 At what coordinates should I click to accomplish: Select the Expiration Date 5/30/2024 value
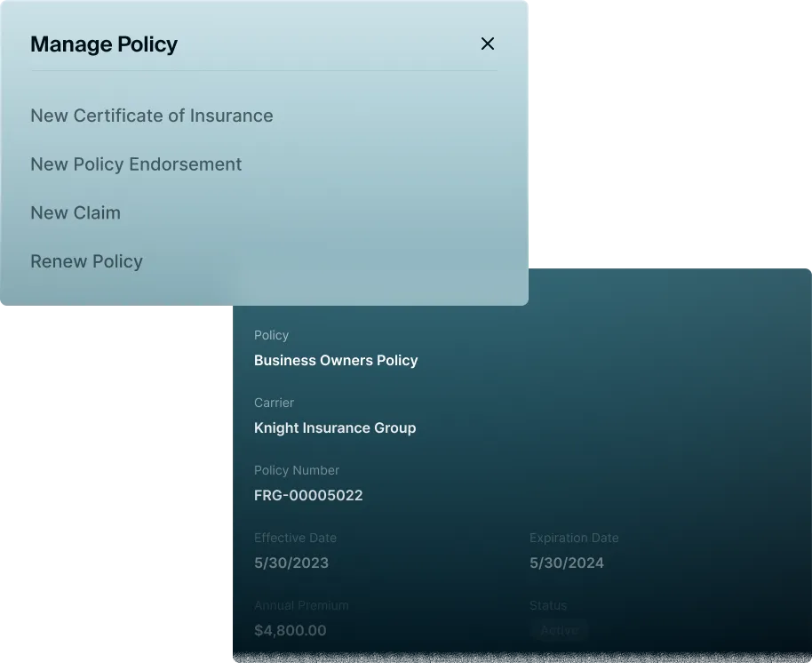[x=566, y=563]
